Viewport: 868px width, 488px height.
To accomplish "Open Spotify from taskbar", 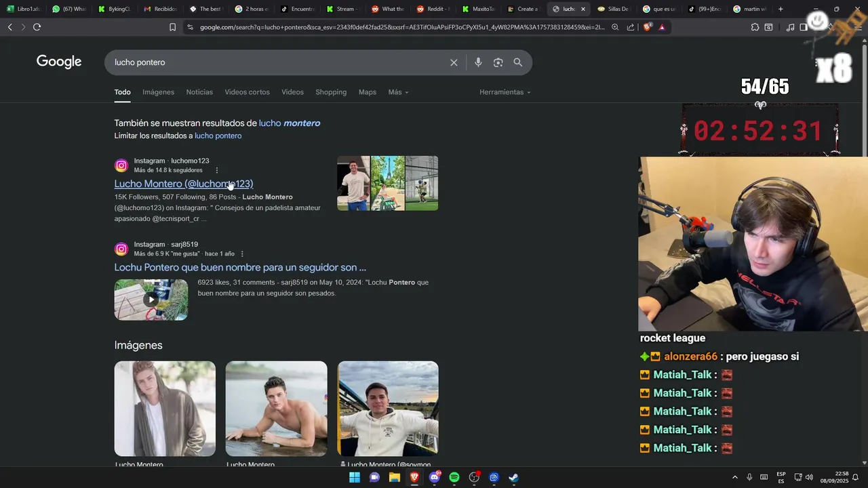I will (x=454, y=477).
